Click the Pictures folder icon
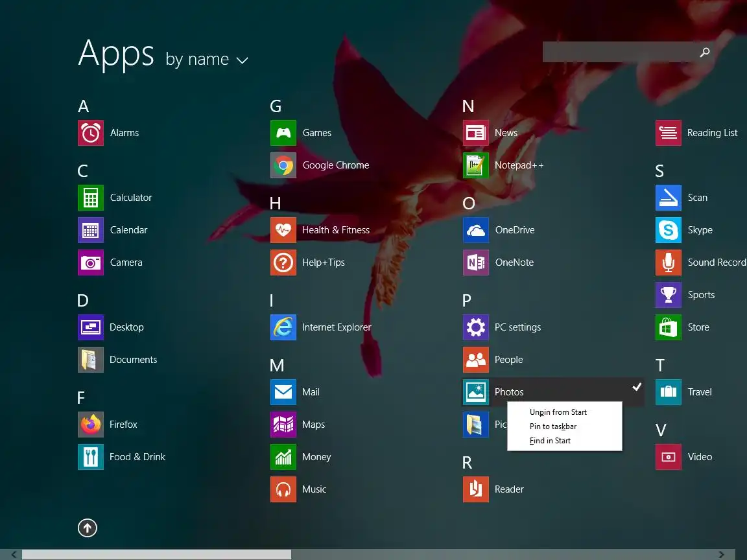This screenshot has width=747, height=560. 475,425
